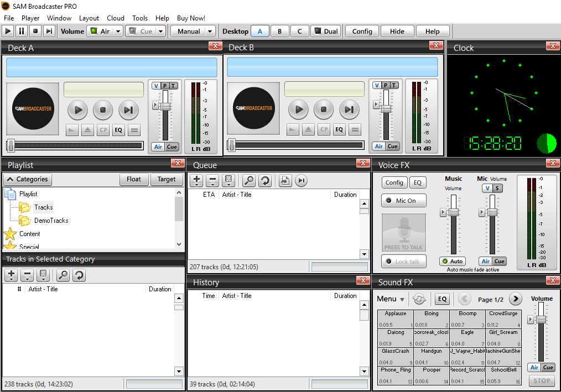Click the Queue add tracks plus icon
Screen dimensions: 561x392
[x=196, y=181]
